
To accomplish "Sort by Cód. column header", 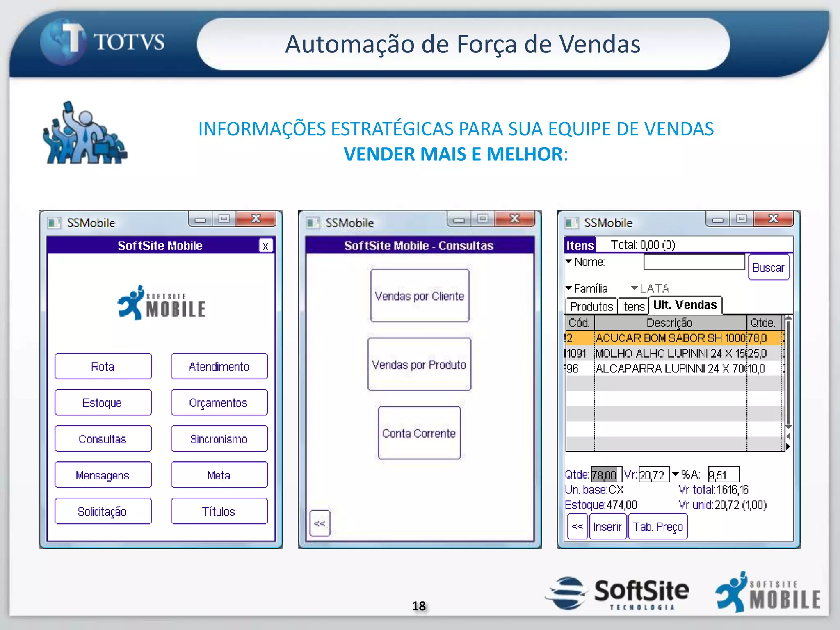I will [580, 323].
